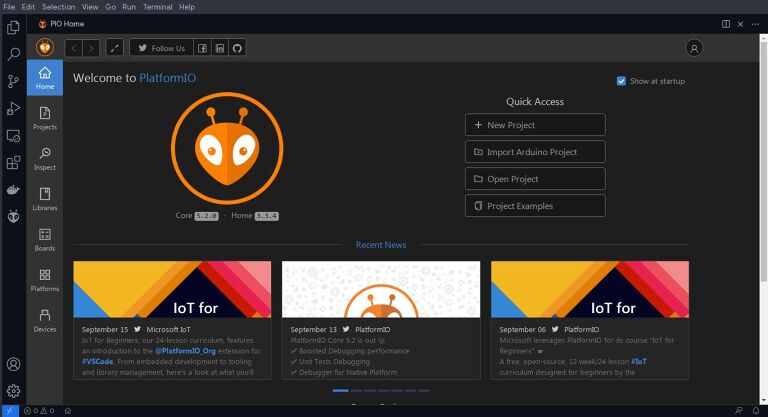
Task: Open editor More Actions ellipsis
Action: (x=755, y=24)
